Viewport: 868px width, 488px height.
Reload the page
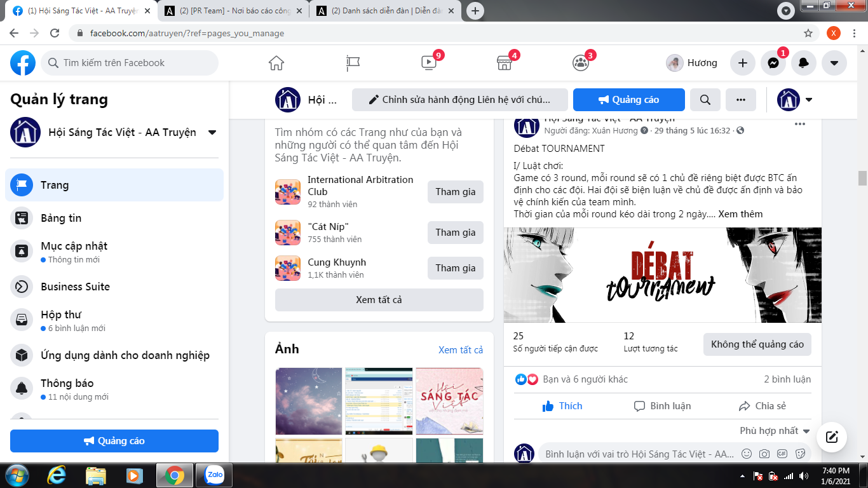pyautogui.click(x=55, y=33)
